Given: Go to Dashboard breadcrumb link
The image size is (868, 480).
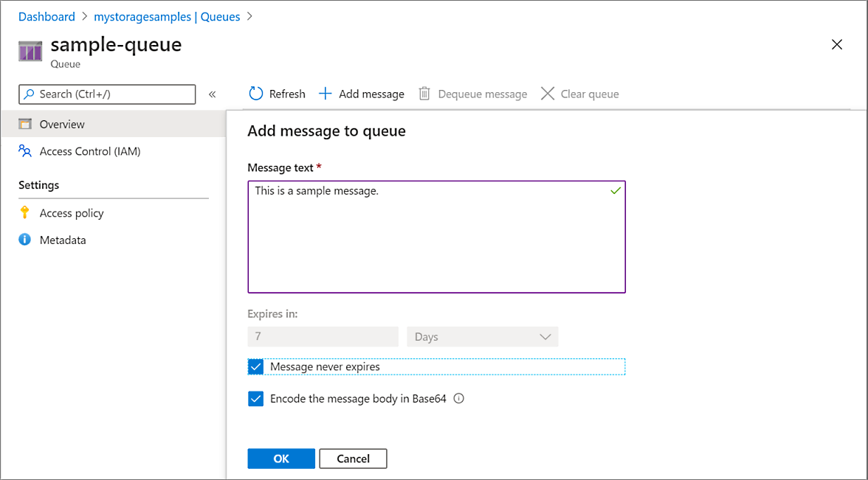Looking at the screenshot, I should [46, 16].
